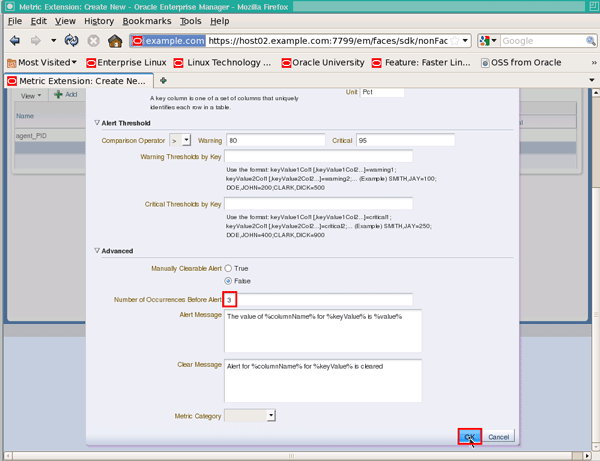Open the File menu
Viewport: 600px width, 461px height.
click(15, 21)
